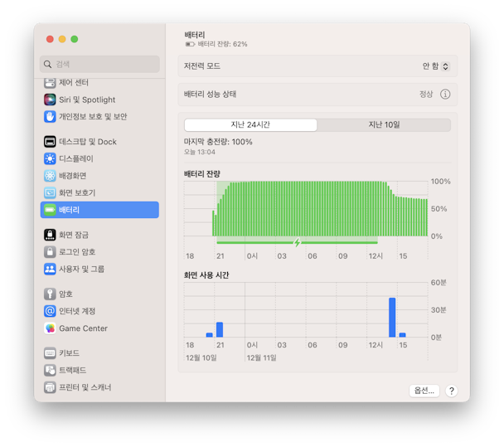
Task: Click the charging lightning bolt indicator
Action: (298, 242)
